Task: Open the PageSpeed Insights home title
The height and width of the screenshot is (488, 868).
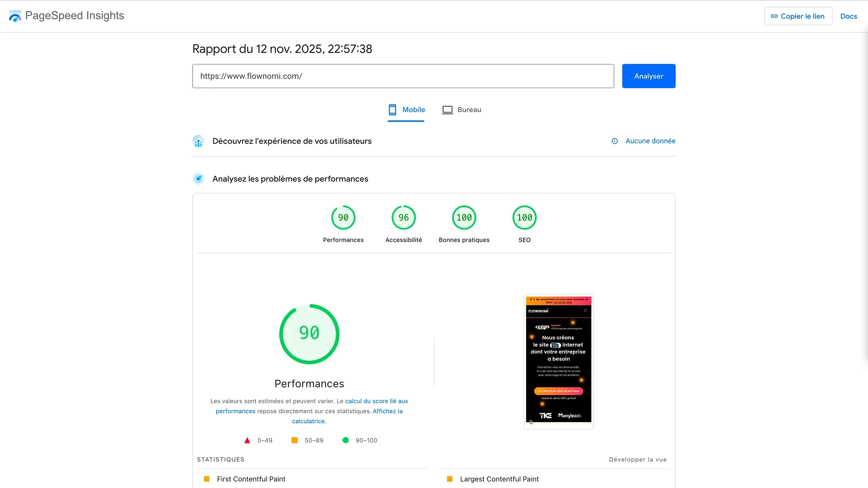Action: pos(74,15)
